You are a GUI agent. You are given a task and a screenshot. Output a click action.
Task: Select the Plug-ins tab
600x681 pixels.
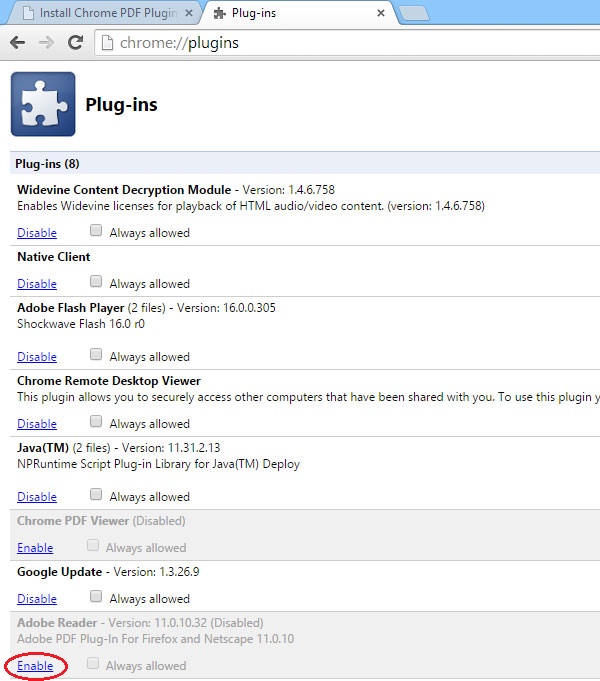click(x=290, y=14)
